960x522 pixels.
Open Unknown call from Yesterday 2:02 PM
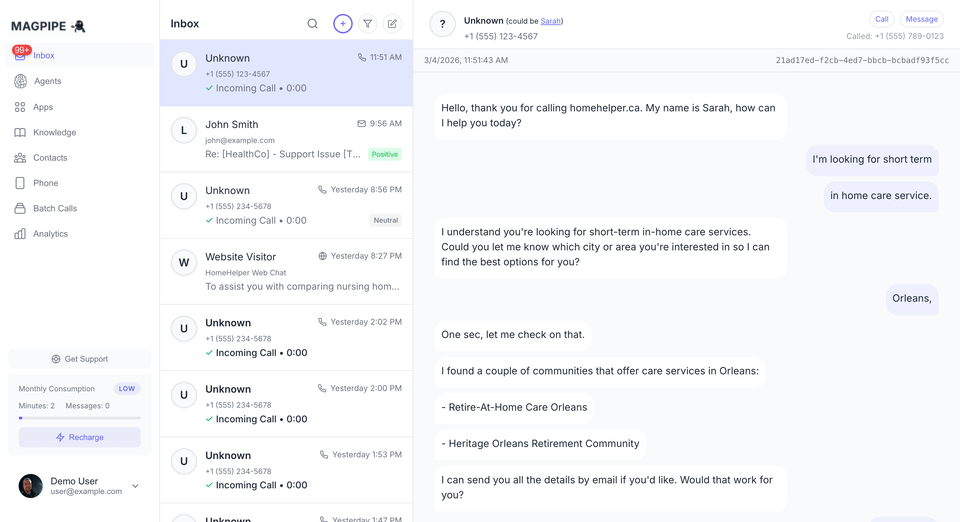tap(286, 337)
